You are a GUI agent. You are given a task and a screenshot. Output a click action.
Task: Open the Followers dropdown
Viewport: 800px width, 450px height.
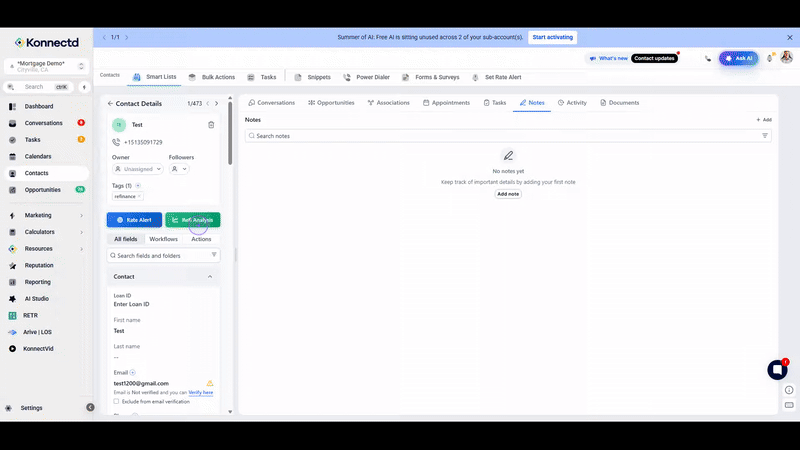pyautogui.click(x=179, y=169)
